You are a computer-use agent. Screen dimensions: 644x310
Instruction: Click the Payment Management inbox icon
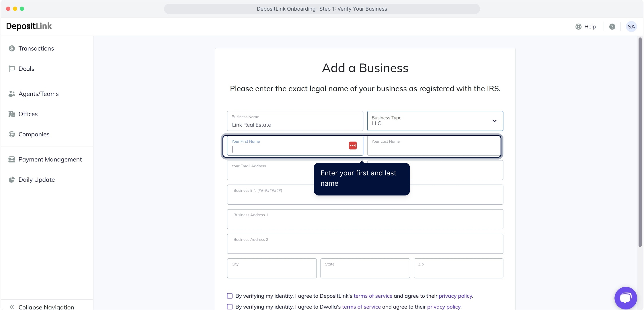[12, 159]
